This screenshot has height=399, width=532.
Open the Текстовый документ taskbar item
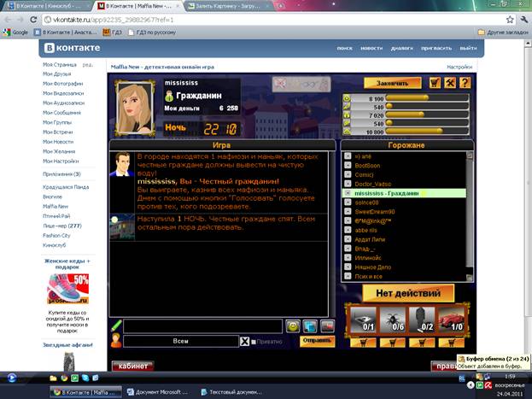[x=231, y=392]
